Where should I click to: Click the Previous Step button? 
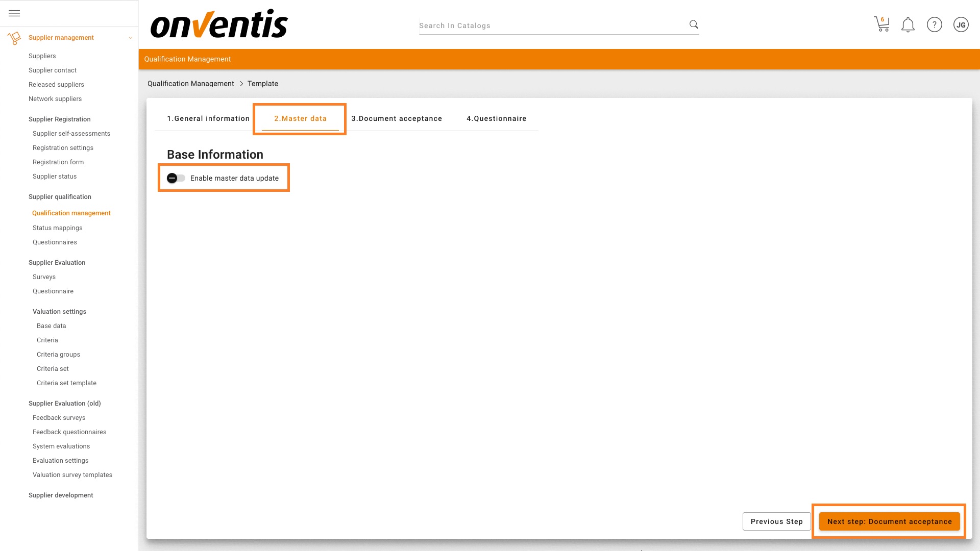[x=776, y=521]
